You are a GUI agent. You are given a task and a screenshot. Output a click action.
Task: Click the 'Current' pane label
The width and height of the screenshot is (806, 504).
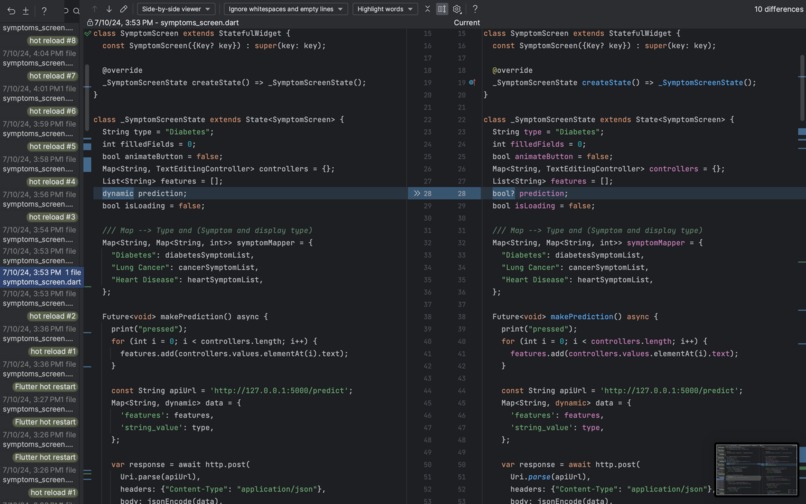click(x=466, y=23)
